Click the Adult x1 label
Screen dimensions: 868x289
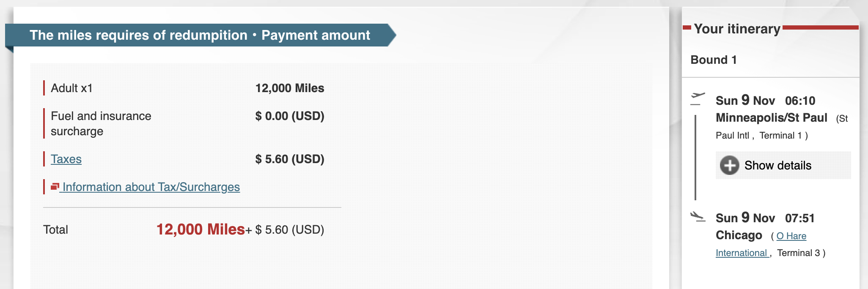point(71,88)
